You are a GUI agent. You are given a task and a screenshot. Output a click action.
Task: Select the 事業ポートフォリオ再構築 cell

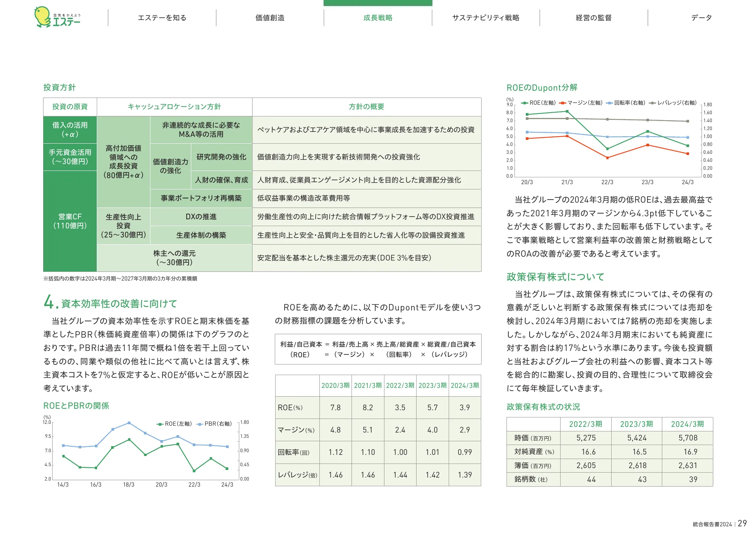pyautogui.click(x=201, y=198)
